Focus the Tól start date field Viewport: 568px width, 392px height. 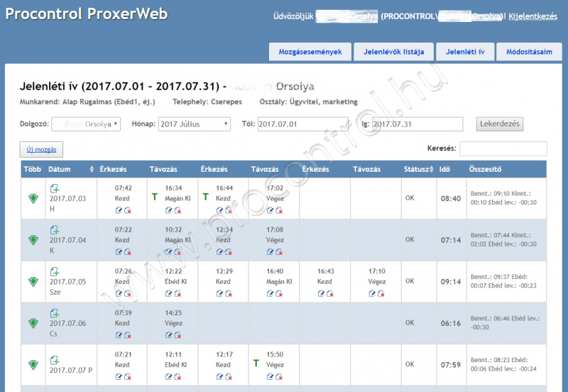(303, 124)
